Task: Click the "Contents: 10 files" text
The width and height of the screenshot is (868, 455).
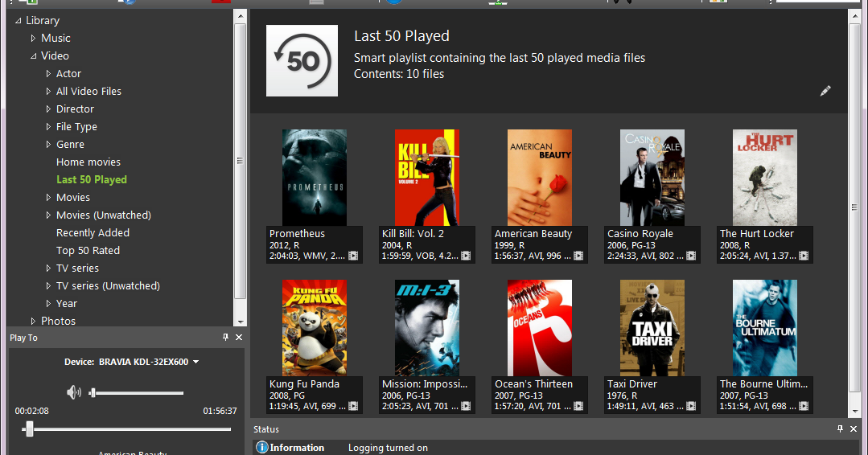Action: point(399,74)
